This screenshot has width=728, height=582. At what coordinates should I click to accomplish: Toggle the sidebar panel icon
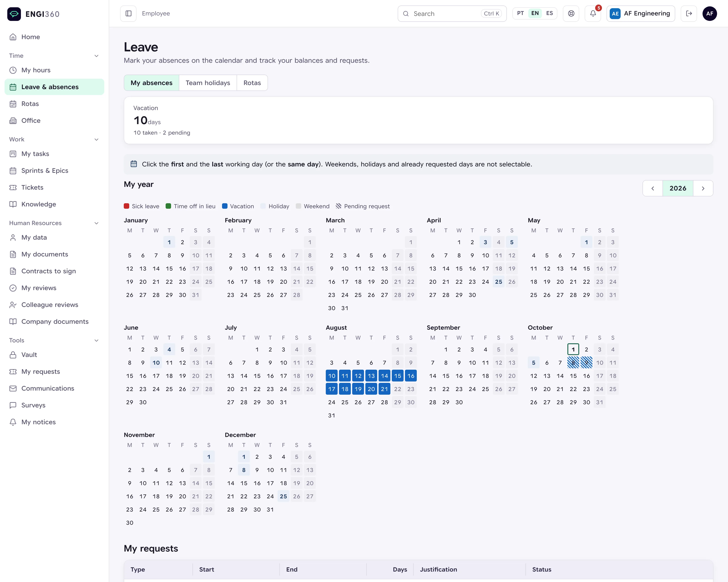128,13
